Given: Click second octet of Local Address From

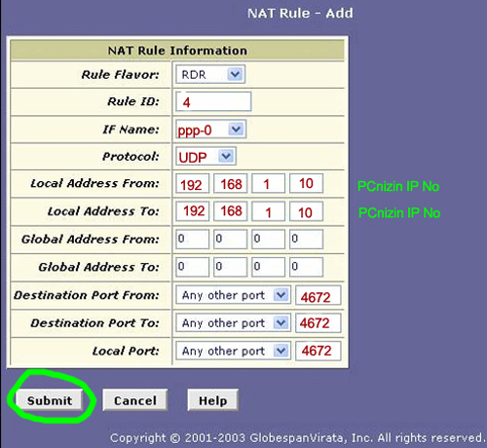Looking at the screenshot, I should click(230, 184).
